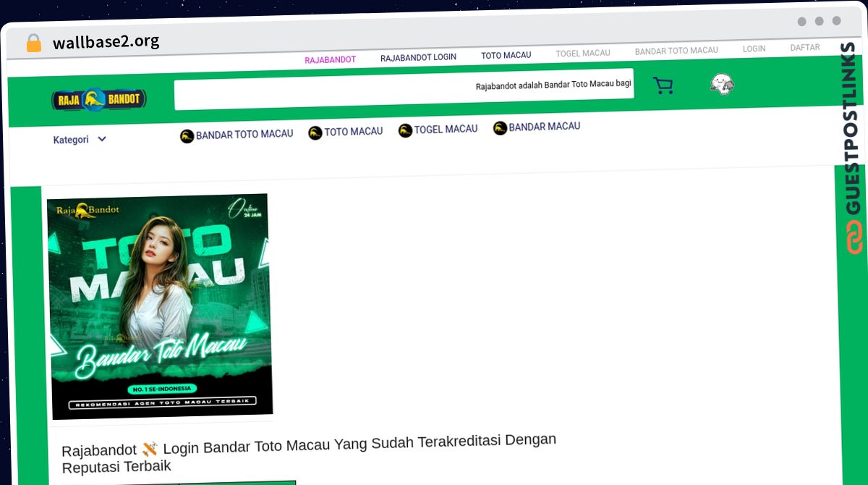Expand the Kategori dropdown
This screenshot has height=485, width=868.
coord(80,140)
